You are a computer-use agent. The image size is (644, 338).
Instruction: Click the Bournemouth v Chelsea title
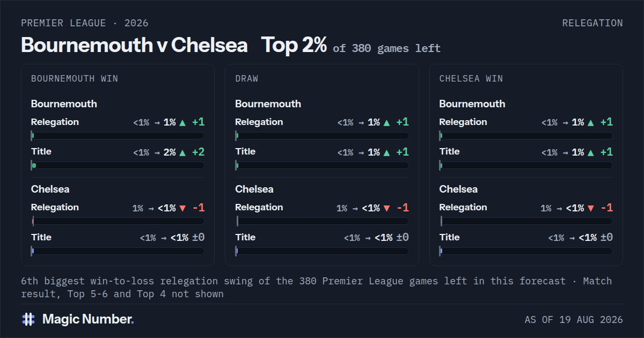(134, 45)
